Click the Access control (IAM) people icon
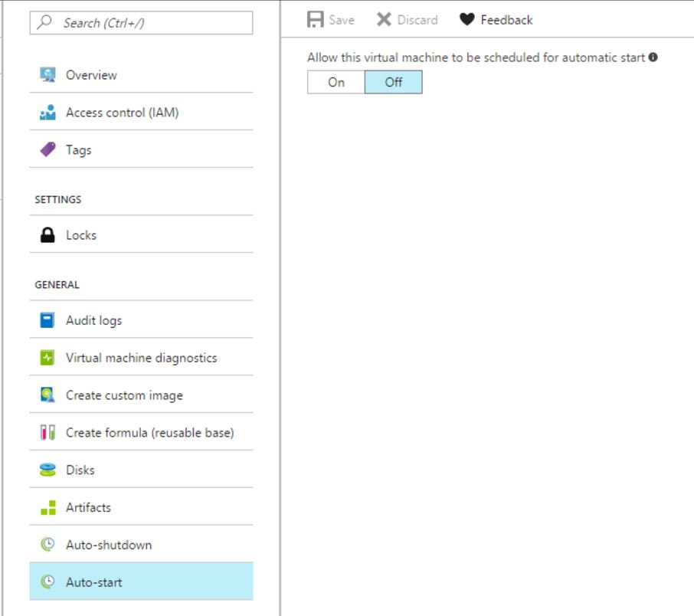The height and width of the screenshot is (616, 694). tap(47, 113)
